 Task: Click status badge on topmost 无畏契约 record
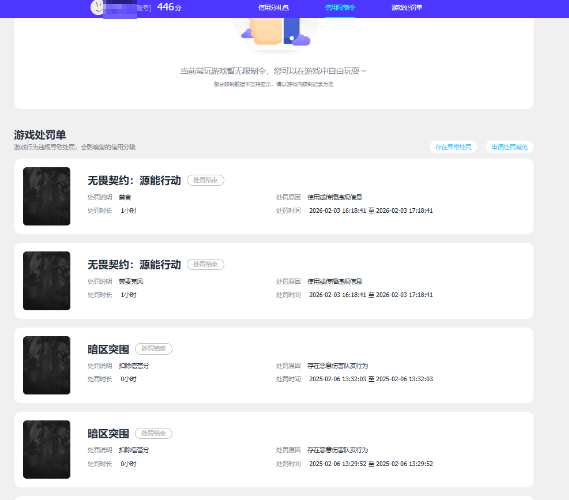point(205,180)
